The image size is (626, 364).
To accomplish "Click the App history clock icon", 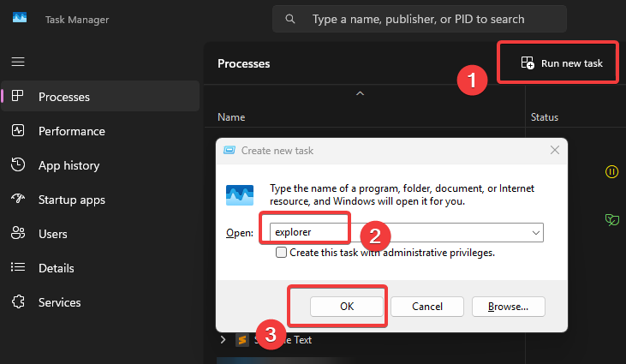I will pyautogui.click(x=17, y=165).
